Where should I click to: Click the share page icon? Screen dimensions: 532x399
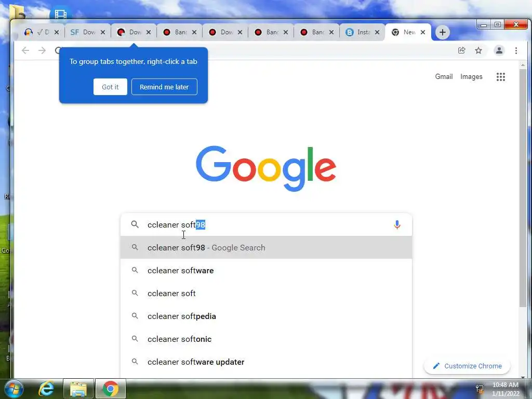(x=461, y=50)
